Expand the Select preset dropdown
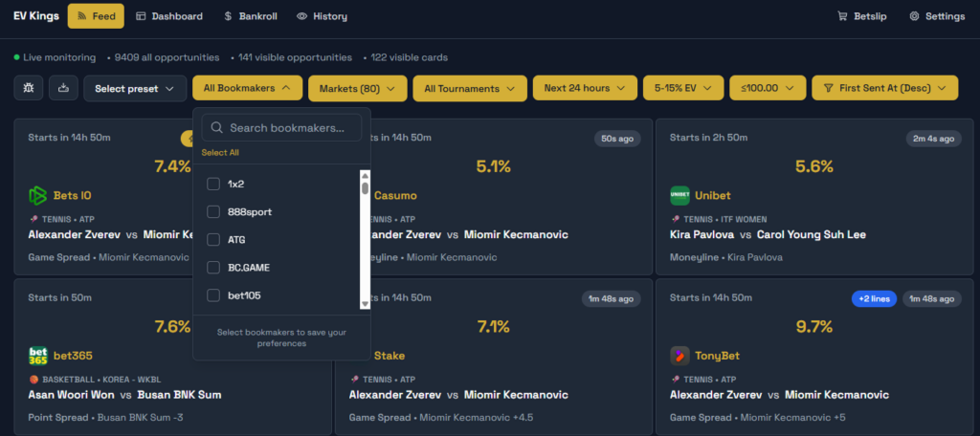Image resolution: width=980 pixels, height=436 pixels. (135, 89)
